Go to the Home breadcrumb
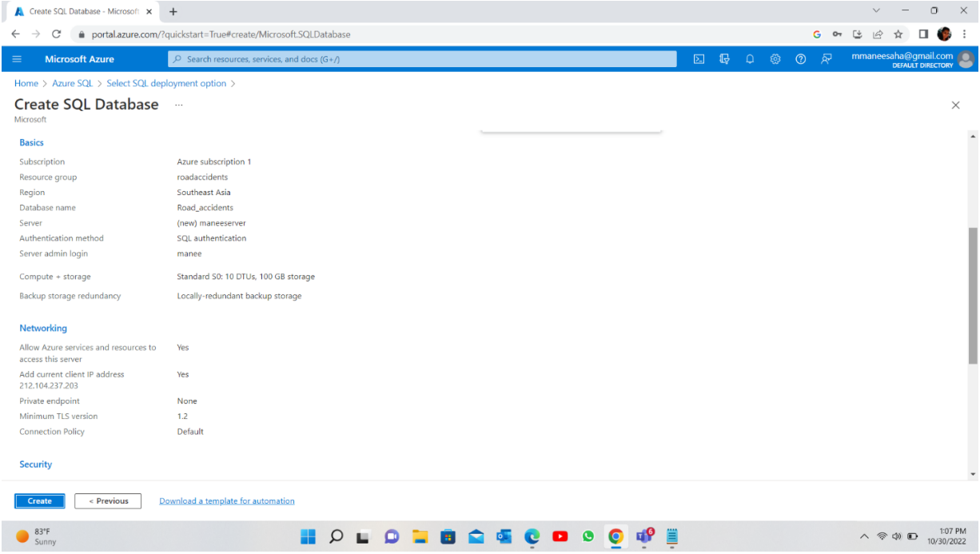The height and width of the screenshot is (554, 980). point(26,83)
